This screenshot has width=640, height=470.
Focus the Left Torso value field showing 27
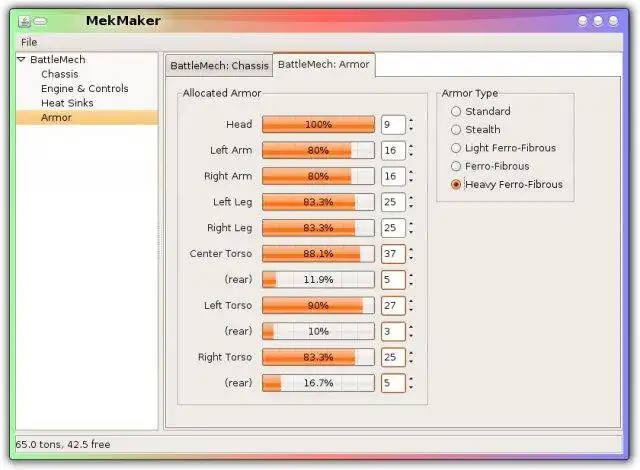393,306
